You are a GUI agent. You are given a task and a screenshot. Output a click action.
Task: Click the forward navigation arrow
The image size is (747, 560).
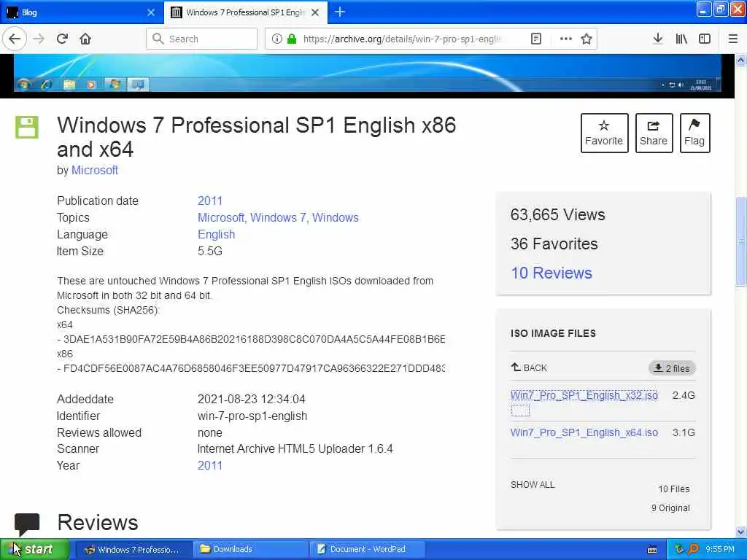(x=39, y=39)
